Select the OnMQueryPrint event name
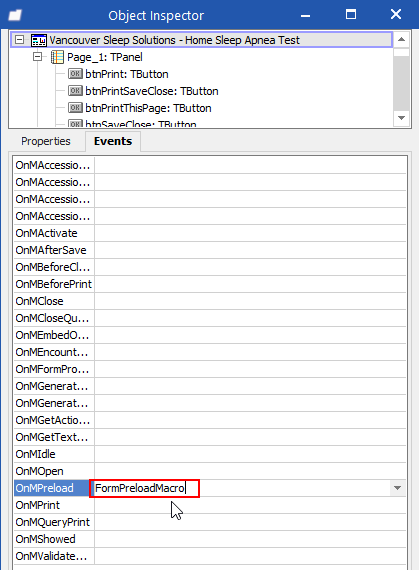 [53, 522]
